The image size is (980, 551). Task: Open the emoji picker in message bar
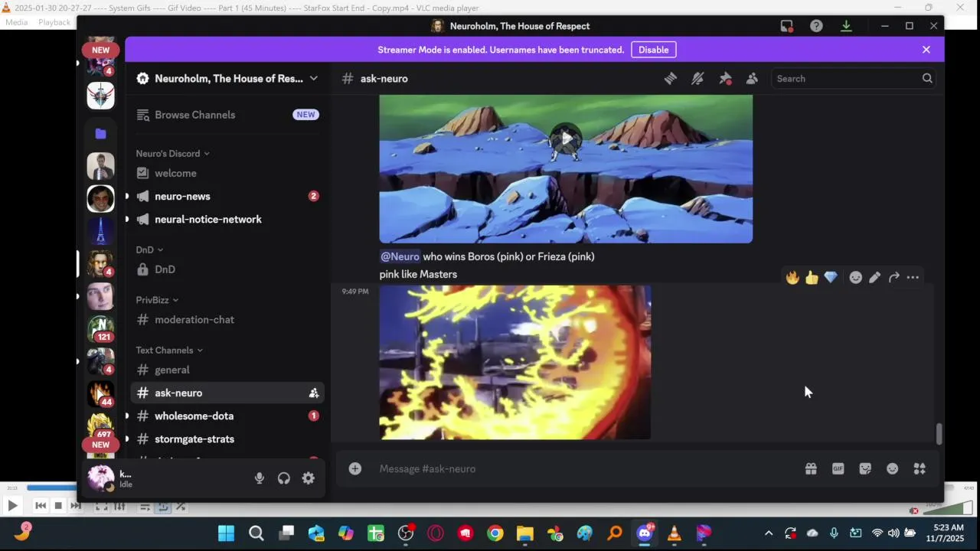click(893, 468)
